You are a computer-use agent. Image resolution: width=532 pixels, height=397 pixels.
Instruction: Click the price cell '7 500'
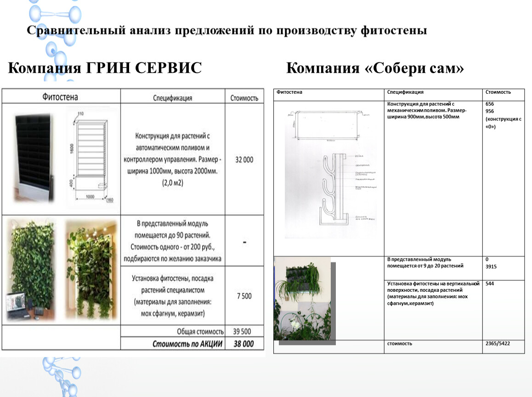(x=244, y=296)
